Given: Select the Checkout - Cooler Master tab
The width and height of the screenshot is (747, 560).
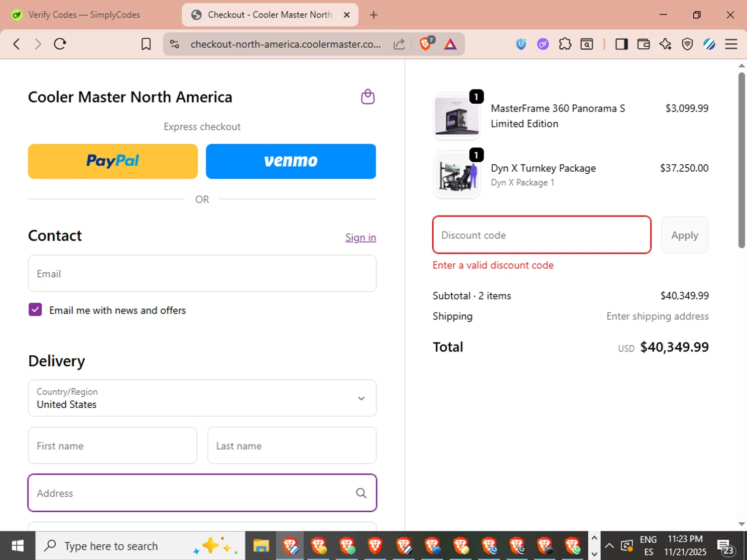Looking at the screenshot, I should click(270, 15).
